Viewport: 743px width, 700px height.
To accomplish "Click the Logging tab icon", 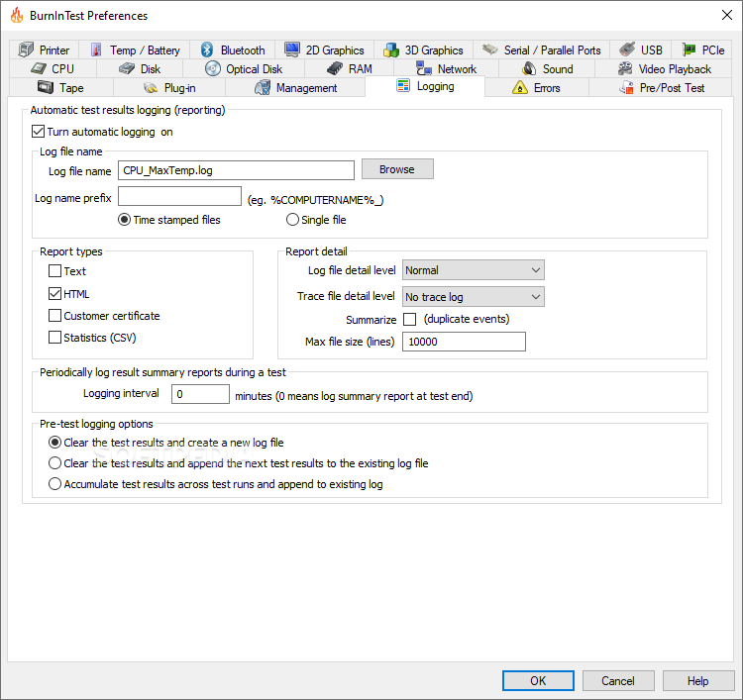I will tap(403, 86).
